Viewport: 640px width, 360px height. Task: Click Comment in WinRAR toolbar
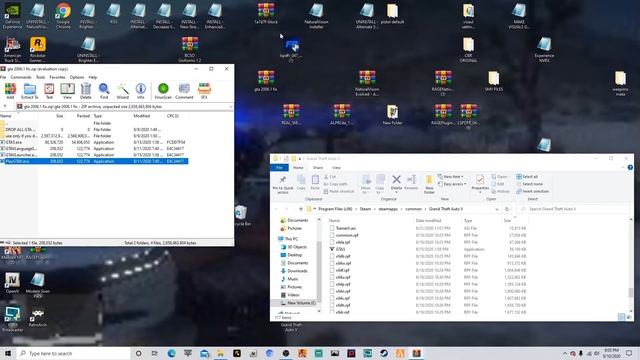pos(184,91)
